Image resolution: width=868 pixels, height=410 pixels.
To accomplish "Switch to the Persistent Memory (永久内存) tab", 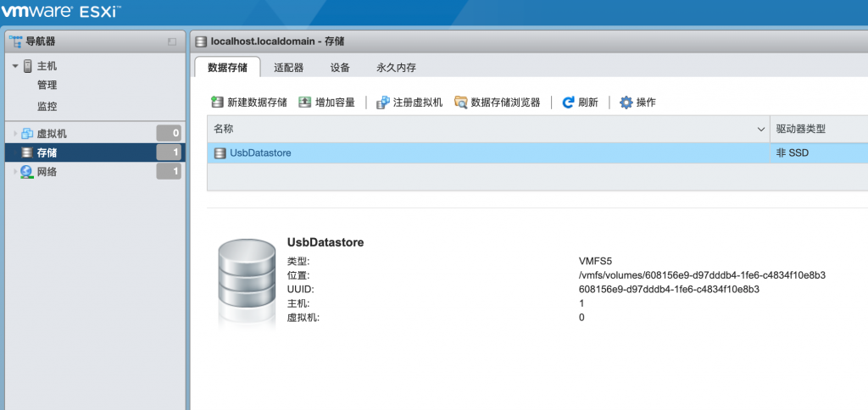I will (396, 68).
